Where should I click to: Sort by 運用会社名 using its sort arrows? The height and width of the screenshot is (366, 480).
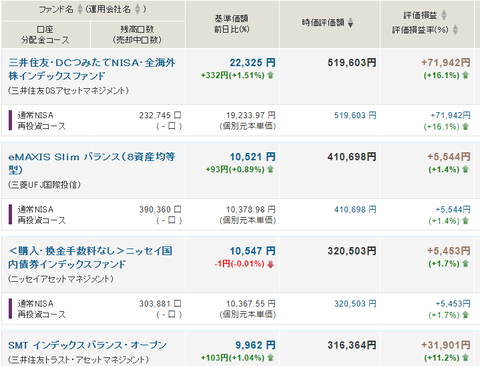point(137,9)
